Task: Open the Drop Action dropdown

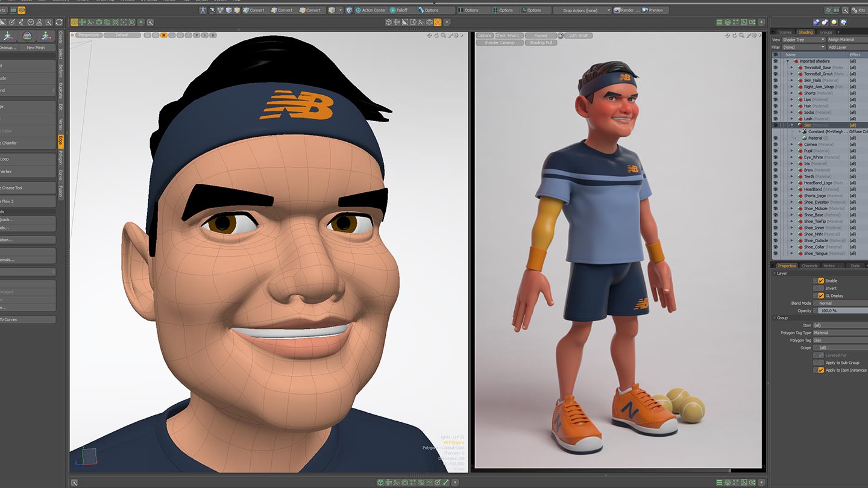Action: [x=582, y=10]
